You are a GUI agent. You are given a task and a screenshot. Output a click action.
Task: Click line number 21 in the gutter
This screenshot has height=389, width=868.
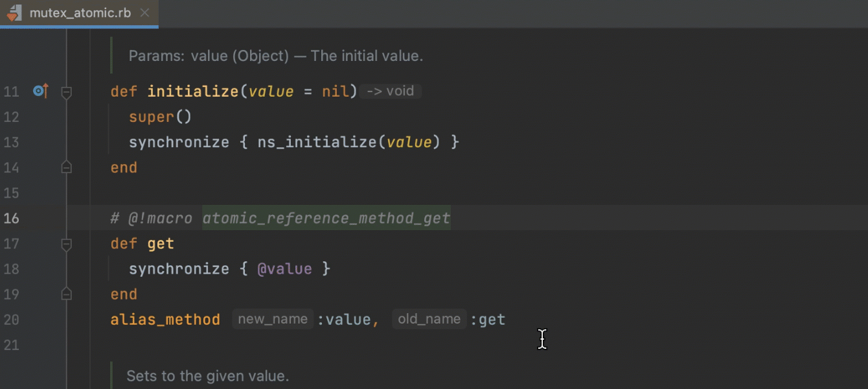coord(12,345)
